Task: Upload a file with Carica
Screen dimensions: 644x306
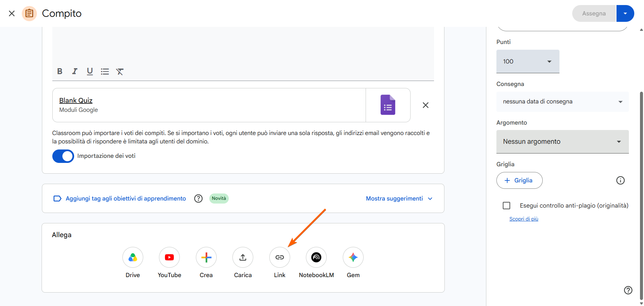Action: (243, 257)
